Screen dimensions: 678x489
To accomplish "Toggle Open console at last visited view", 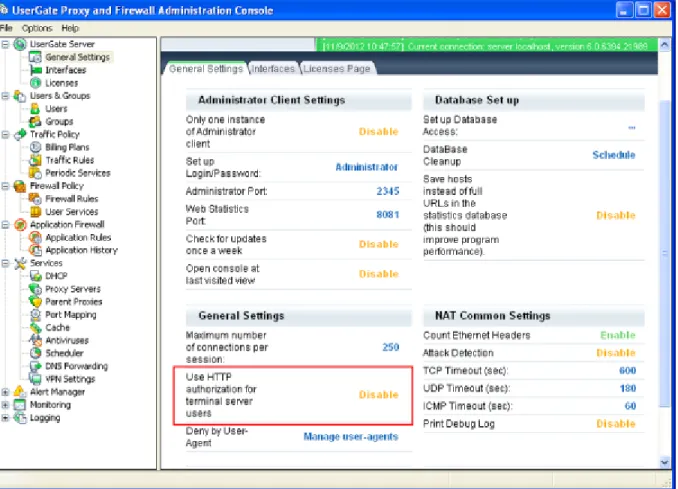I will pos(379,274).
